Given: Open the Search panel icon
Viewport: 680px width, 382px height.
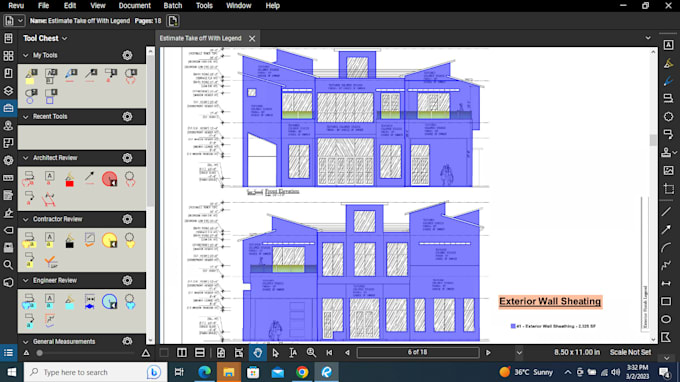Looking at the screenshot, I should pyautogui.click(x=8, y=265).
